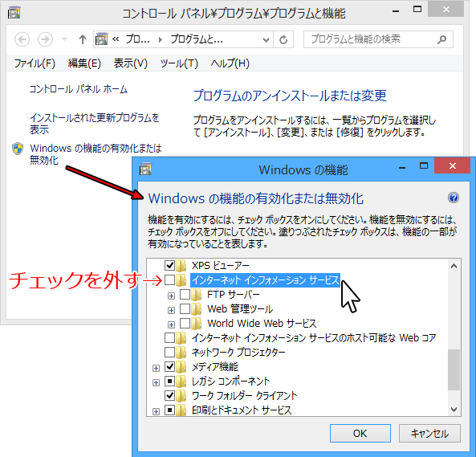This screenshot has height=457, width=476.
Task: Expand the メディア機能 tree node
Action: [x=156, y=369]
